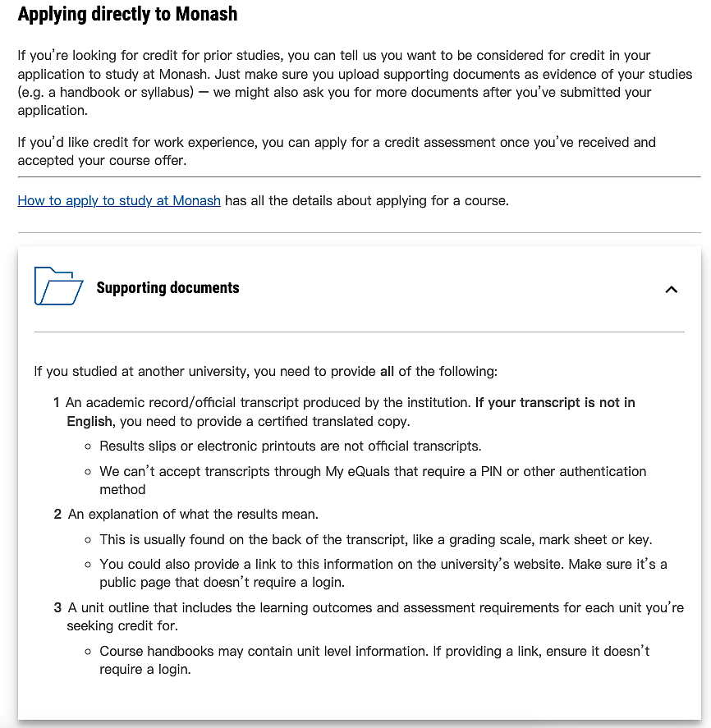The width and height of the screenshot is (711, 728).
Task: Click the Supporting documents heading
Action: (167, 288)
